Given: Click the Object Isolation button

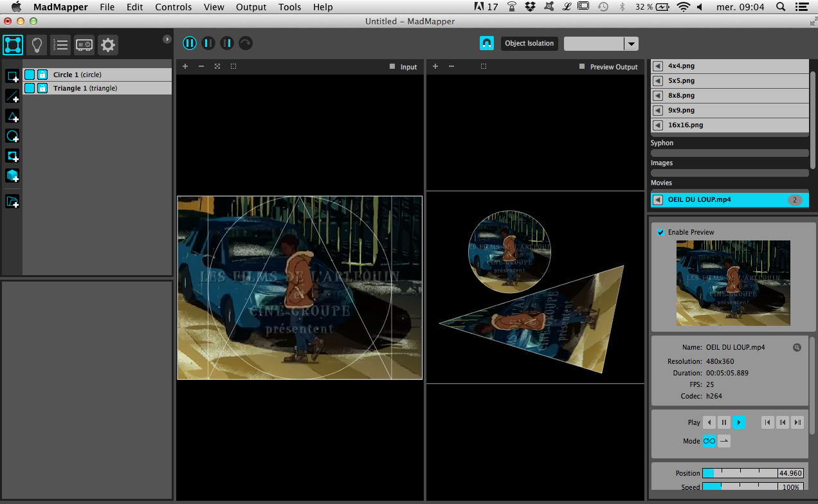Looking at the screenshot, I should tap(529, 43).
